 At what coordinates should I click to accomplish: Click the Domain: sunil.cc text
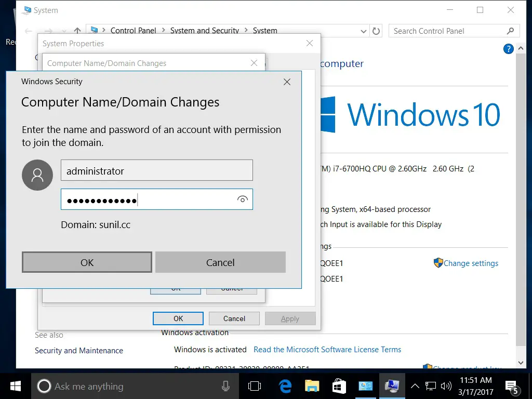point(96,224)
